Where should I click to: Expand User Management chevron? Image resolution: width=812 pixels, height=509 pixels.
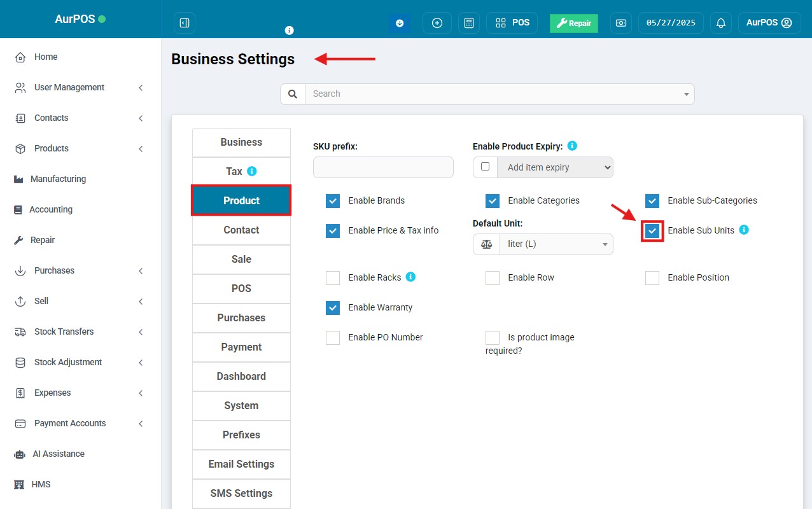coord(141,88)
